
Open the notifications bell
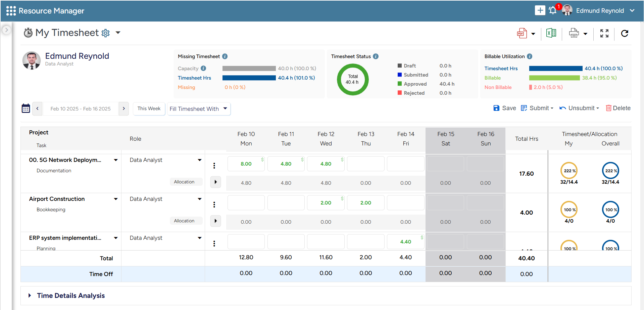[x=553, y=10]
